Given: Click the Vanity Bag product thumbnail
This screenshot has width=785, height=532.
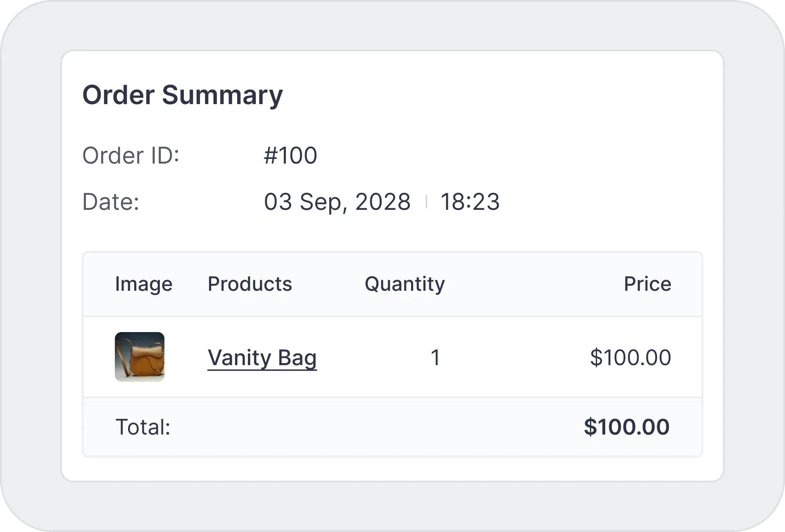Looking at the screenshot, I should pos(140,357).
